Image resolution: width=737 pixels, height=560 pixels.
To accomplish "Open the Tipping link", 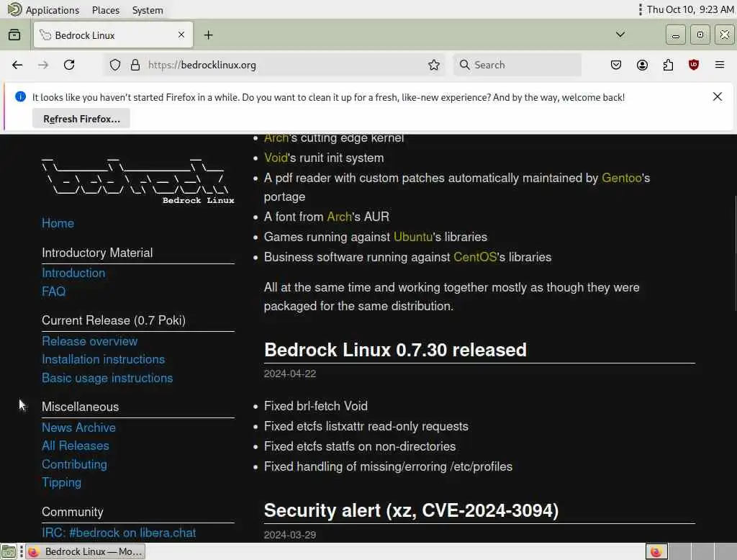I will click(x=62, y=482).
